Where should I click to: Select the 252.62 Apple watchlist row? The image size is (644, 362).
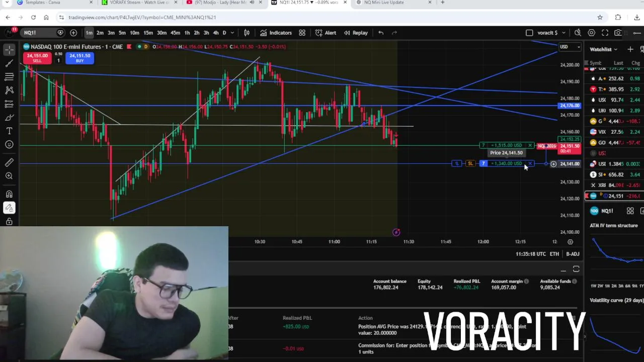[614, 78]
